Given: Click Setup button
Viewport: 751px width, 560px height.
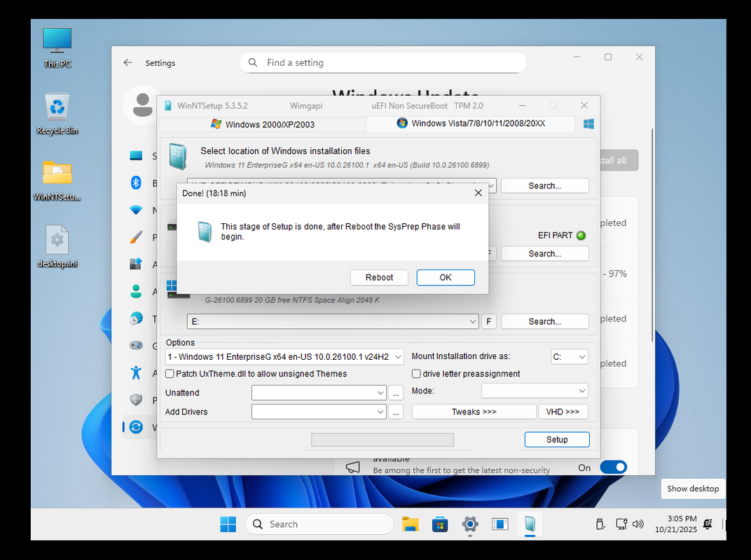Looking at the screenshot, I should 557,440.
